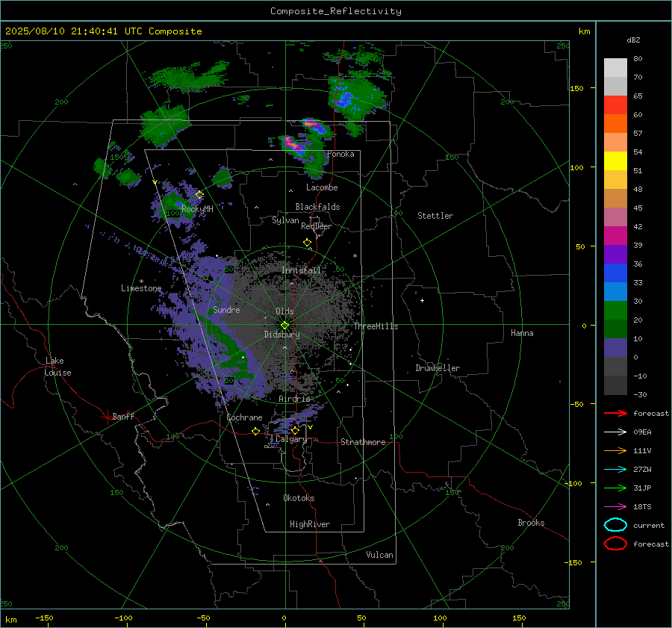Click the bright yellow swatch below 54 dBZ

click(615, 161)
